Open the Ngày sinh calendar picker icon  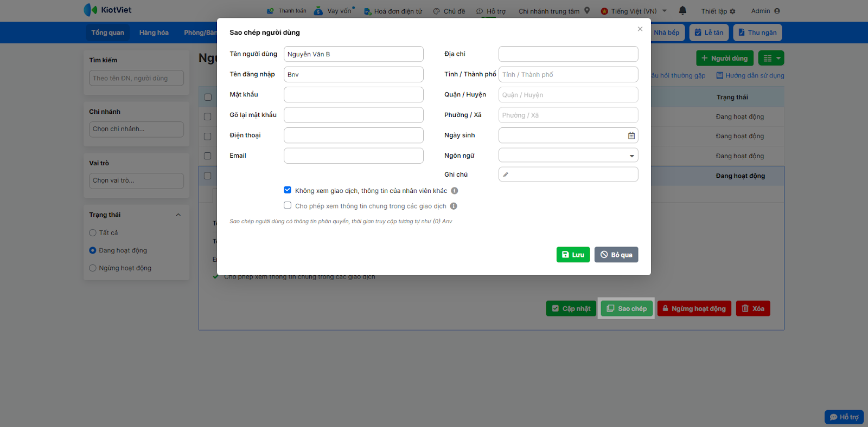pos(631,135)
